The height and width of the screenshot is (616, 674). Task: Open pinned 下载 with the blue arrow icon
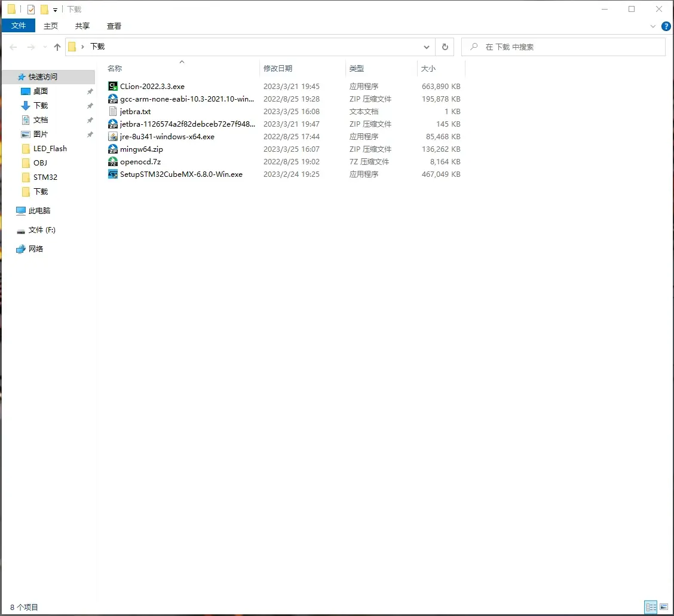pos(41,105)
